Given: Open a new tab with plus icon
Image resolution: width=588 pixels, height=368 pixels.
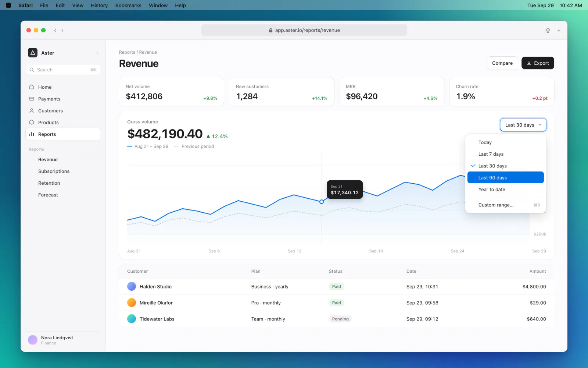Looking at the screenshot, I should point(559,31).
